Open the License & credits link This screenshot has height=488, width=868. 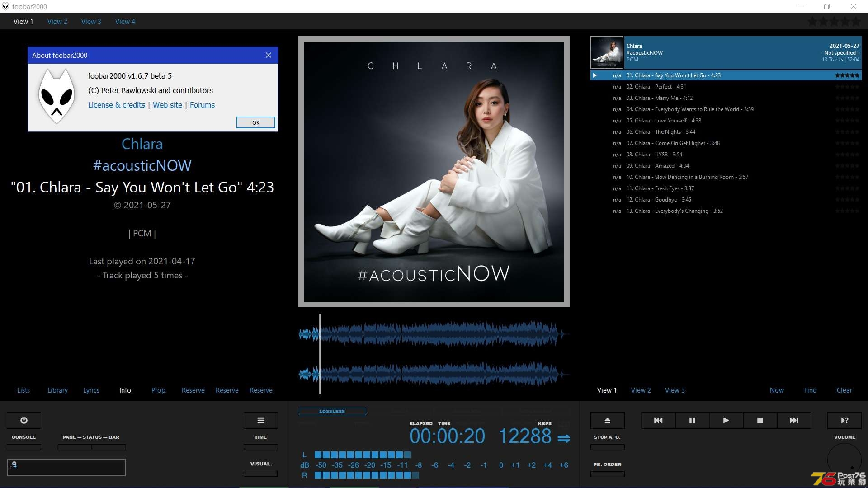117,105
